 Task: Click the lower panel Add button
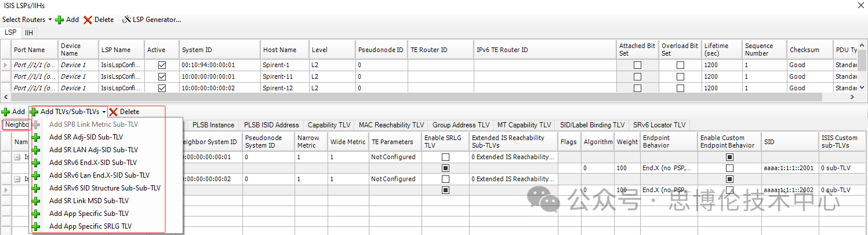13,112
